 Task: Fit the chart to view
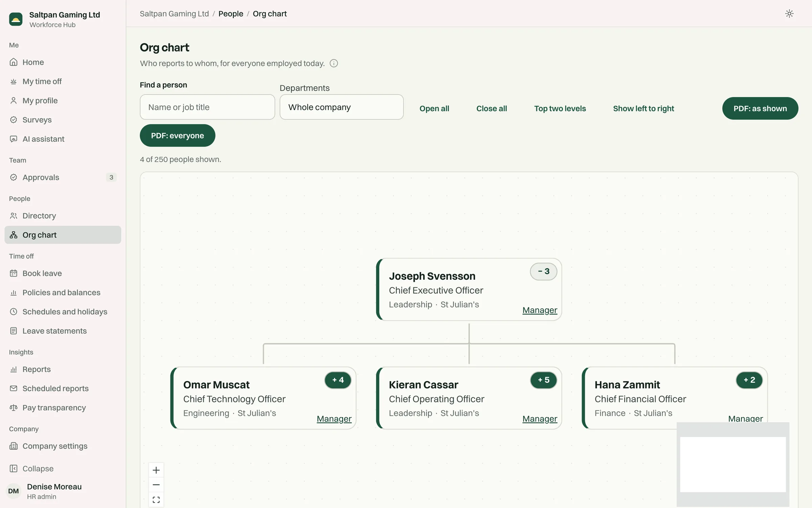click(x=156, y=500)
